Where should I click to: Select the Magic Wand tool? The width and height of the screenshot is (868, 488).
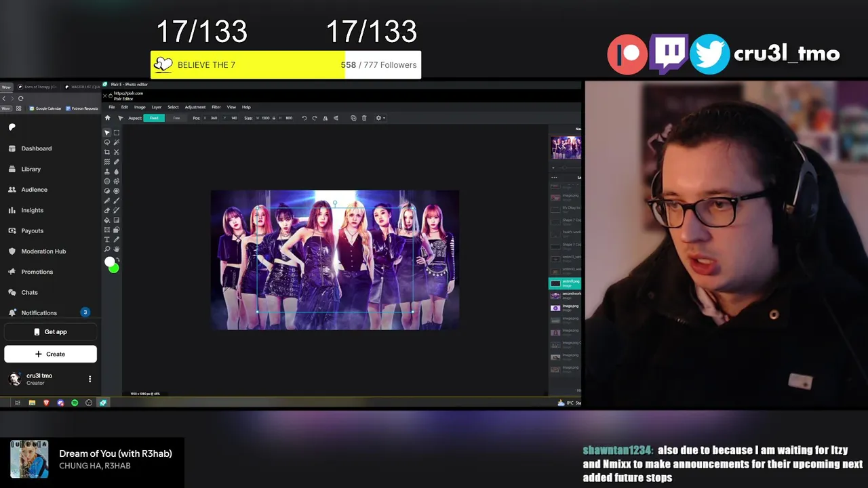point(117,142)
